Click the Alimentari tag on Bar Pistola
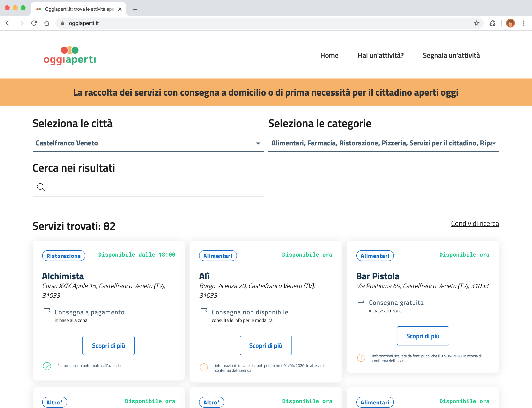The image size is (532, 408). pos(375,256)
